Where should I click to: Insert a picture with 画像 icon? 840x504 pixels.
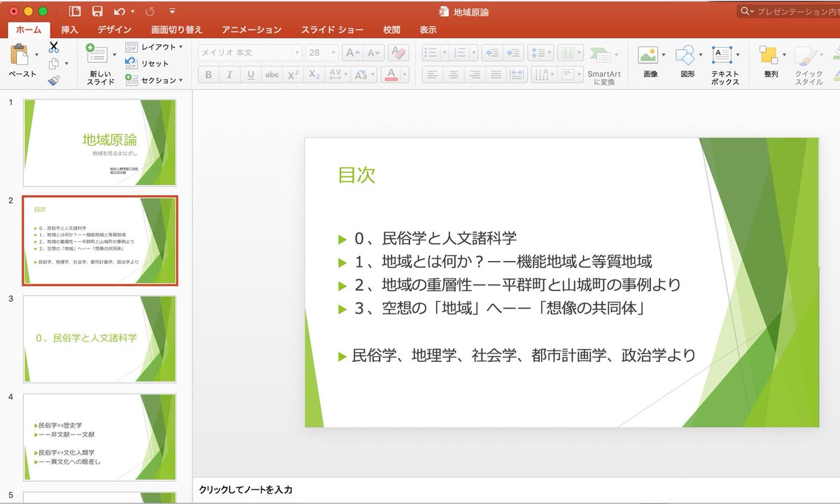point(647,55)
